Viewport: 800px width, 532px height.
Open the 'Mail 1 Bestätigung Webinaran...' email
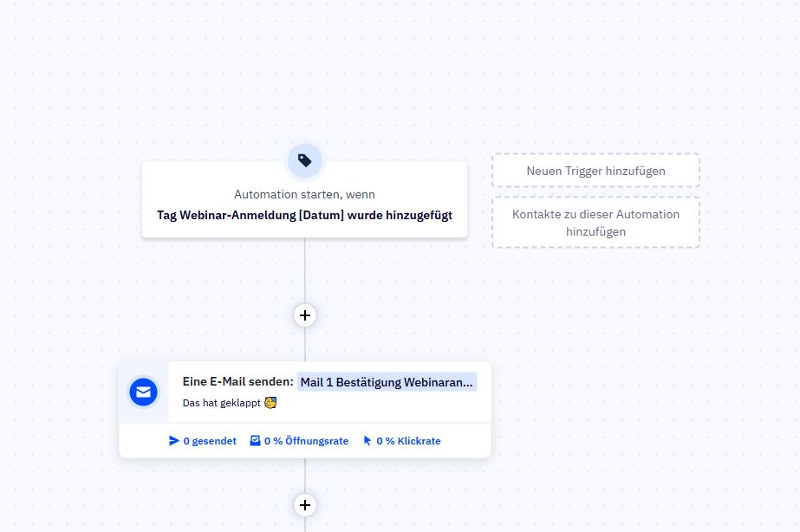pyautogui.click(x=387, y=382)
